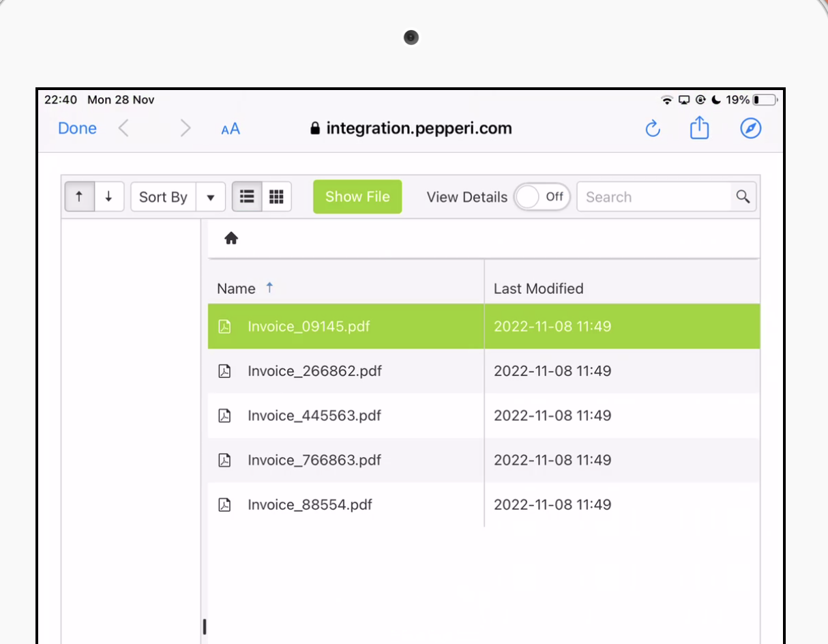
Task: Select Invoice_766863.pdf file
Action: [314, 460]
